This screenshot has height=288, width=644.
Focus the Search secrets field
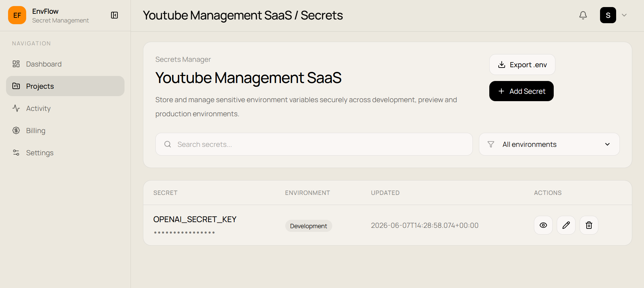(x=314, y=144)
